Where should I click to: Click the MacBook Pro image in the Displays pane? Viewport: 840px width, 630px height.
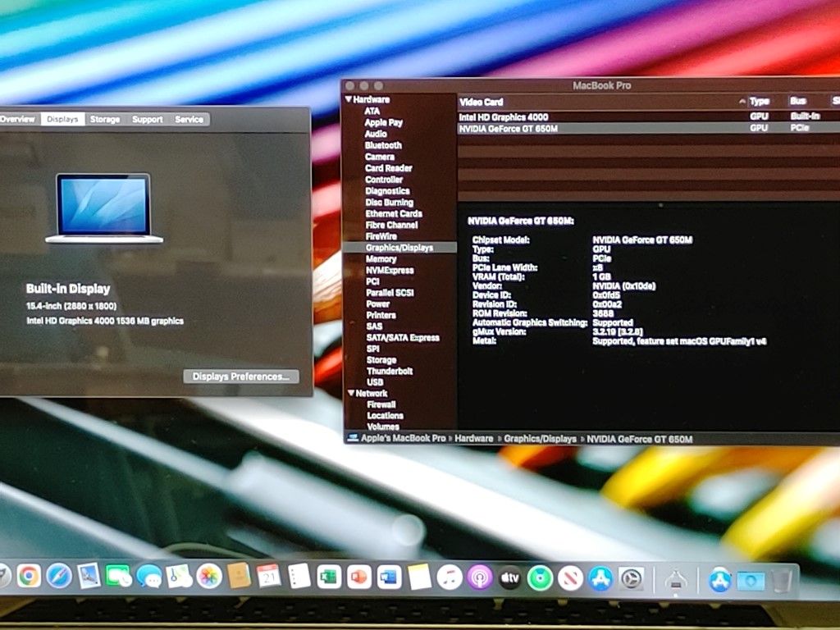(104, 208)
